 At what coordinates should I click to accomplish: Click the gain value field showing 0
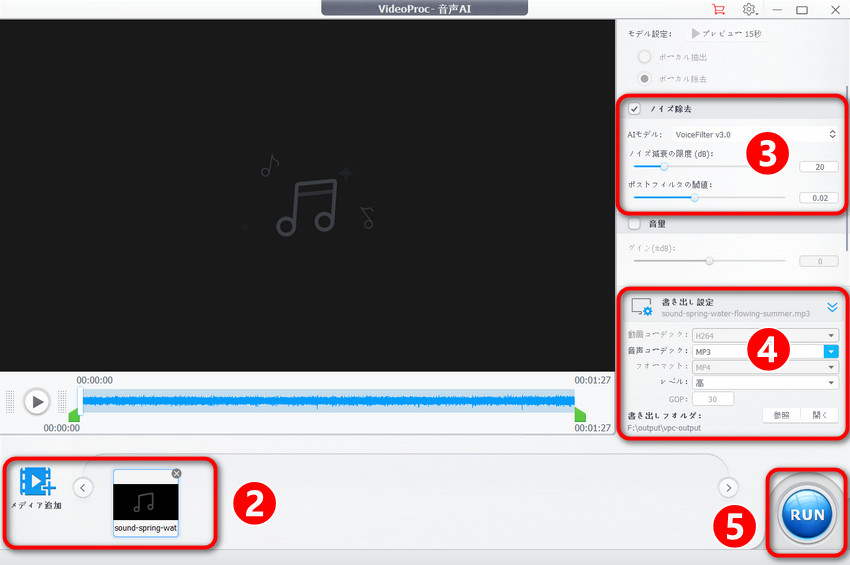pyautogui.click(x=819, y=261)
